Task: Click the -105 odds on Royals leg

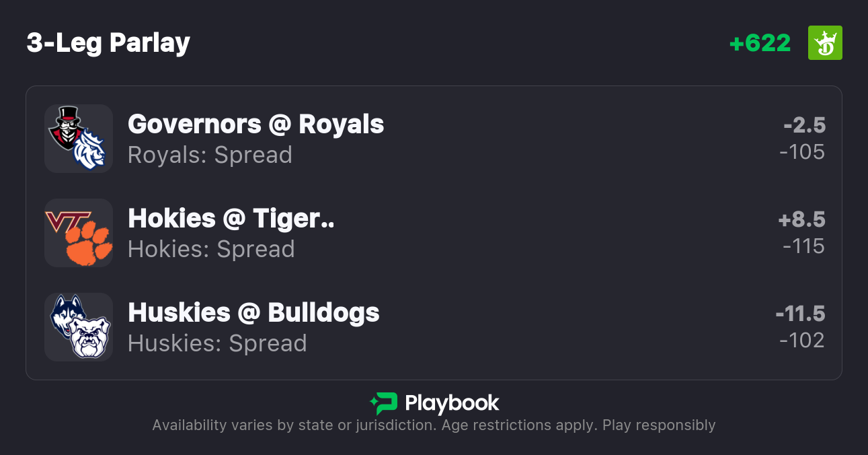Action: coord(802,152)
